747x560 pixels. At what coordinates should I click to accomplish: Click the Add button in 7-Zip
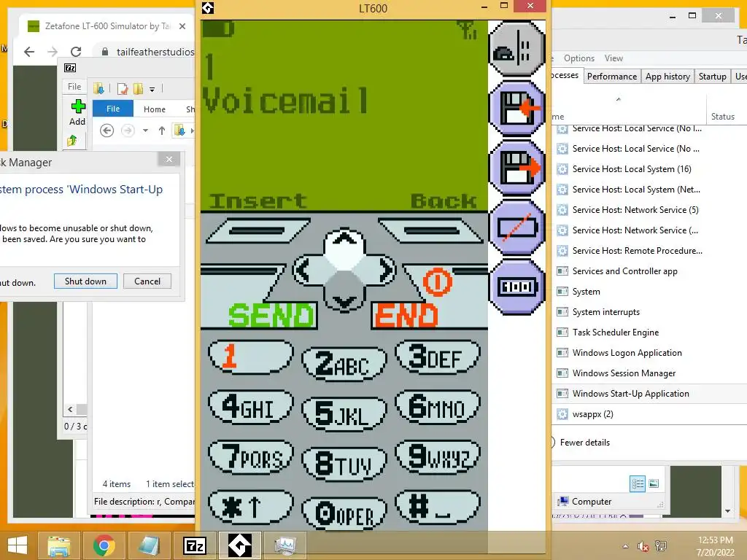[77, 113]
